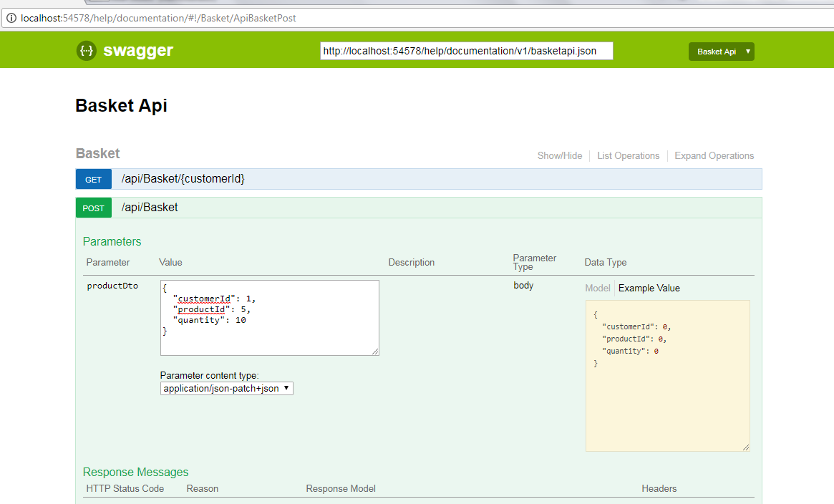
Task: Click the Basket section heading
Action: (x=98, y=154)
